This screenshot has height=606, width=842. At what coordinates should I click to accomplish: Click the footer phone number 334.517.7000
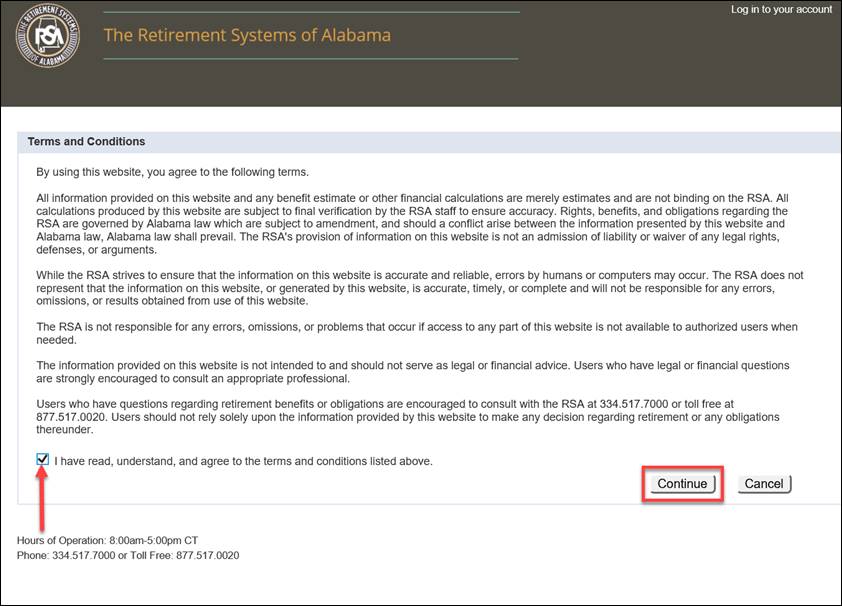tap(83, 556)
